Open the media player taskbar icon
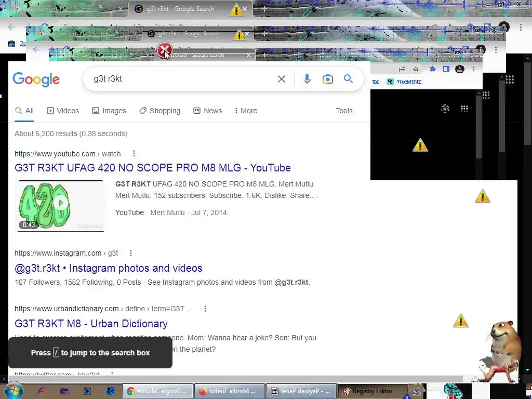The image size is (532, 399). [87, 391]
